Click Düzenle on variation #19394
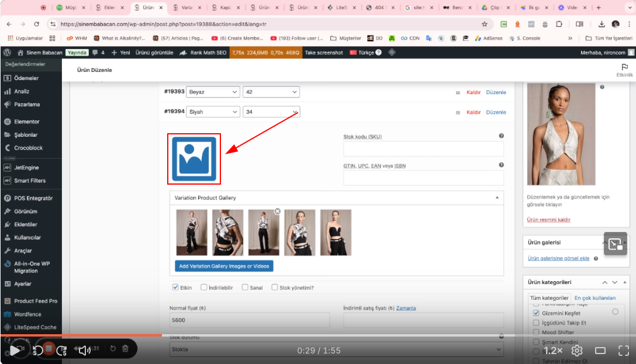 (496, 112)
